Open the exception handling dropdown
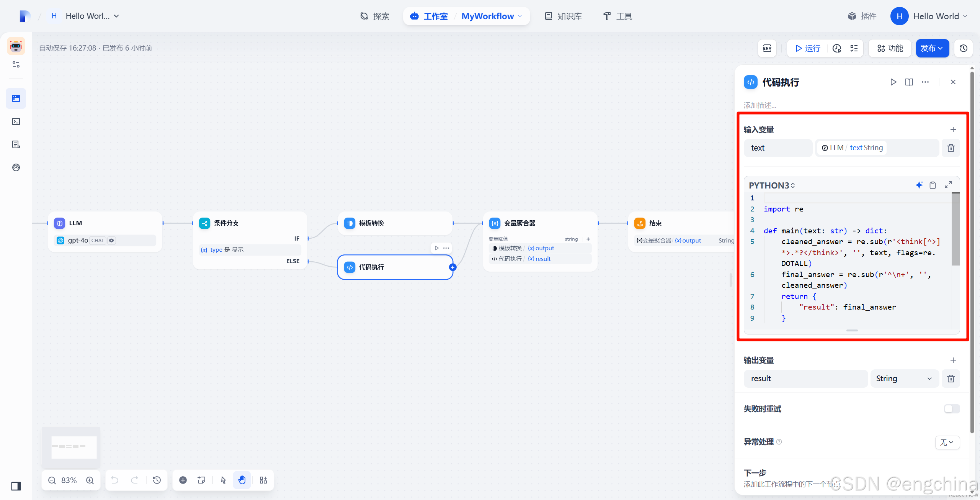980x500 pixels. coord(947,443)
